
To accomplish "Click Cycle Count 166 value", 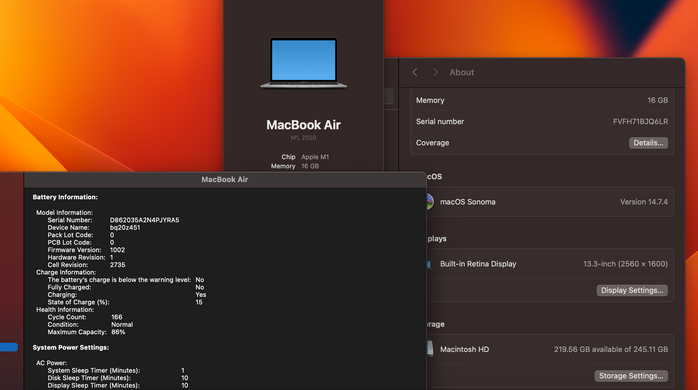I will tap(117, 317).
